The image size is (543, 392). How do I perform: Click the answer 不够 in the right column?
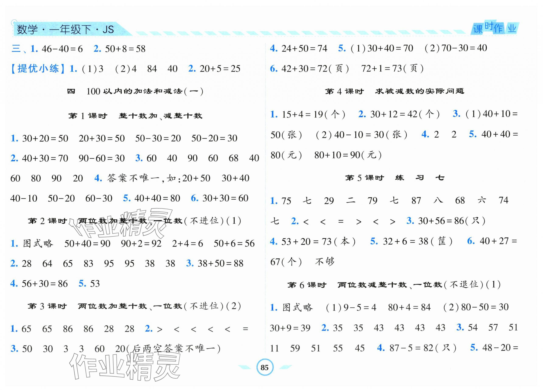point(325,262)
